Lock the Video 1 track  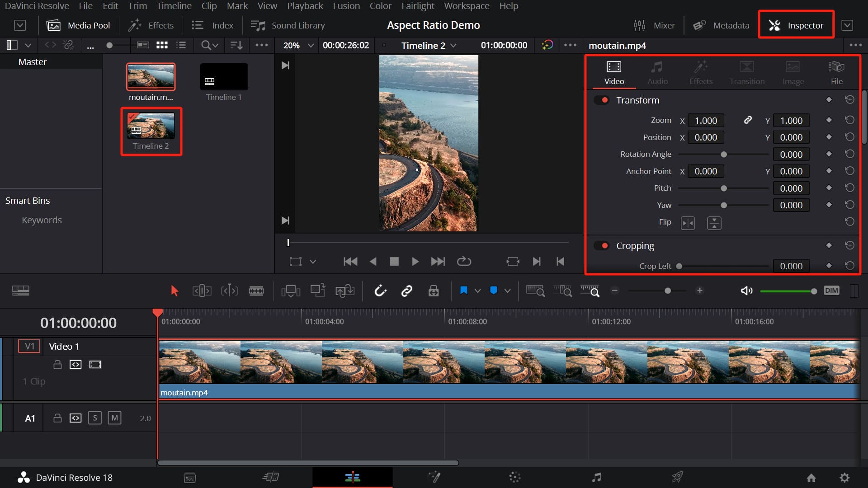point(57,365)
